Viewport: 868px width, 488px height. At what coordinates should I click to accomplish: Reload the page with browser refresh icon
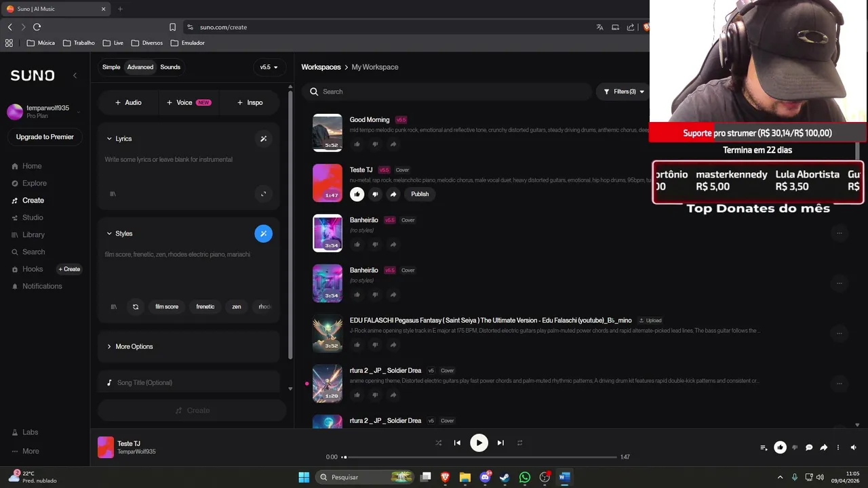point(37,27)
